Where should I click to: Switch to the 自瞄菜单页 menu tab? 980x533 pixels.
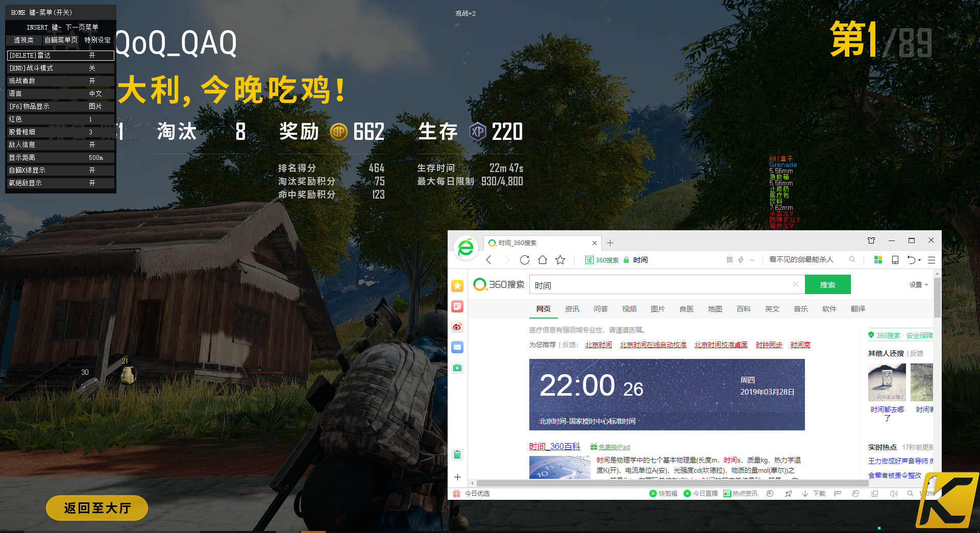click(x=61, y=40)
